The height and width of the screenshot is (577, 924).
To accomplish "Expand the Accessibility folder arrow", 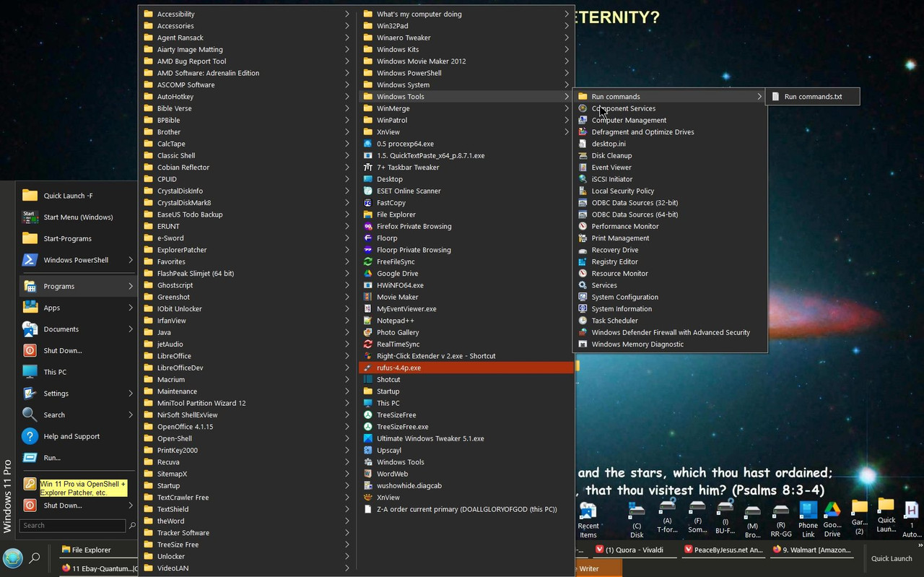I will pos(347,14).
